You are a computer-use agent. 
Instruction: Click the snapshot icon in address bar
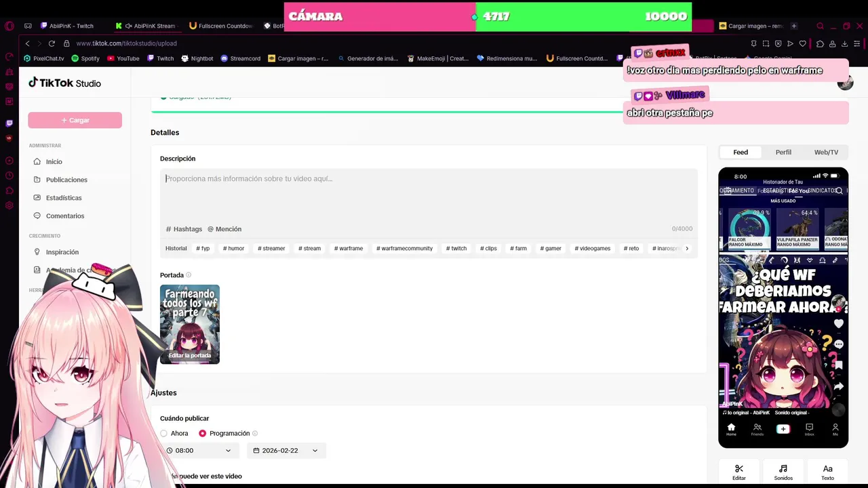click(x=766, y=43)
